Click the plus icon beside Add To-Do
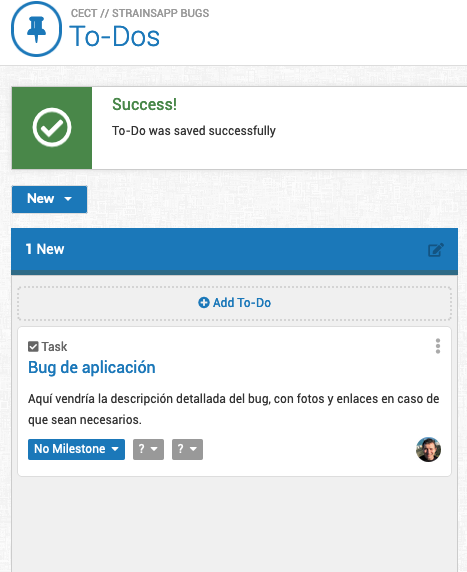 tap(204, 303)
